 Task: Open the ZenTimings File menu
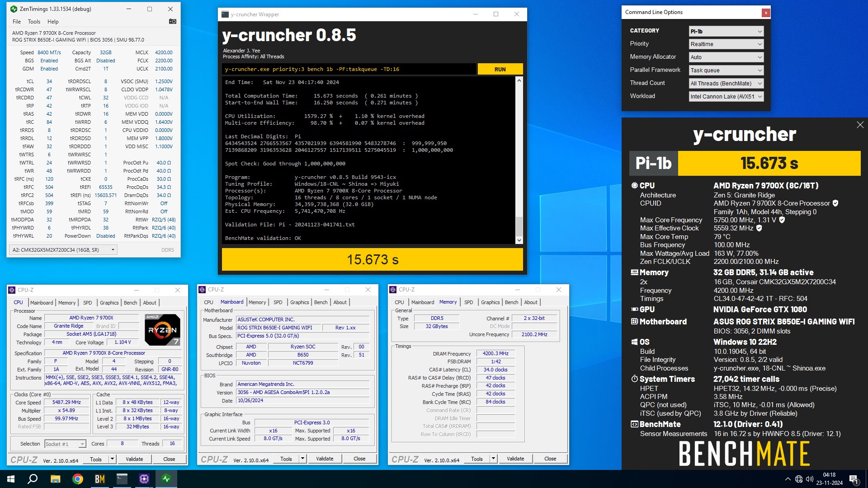tap(17, 22)
